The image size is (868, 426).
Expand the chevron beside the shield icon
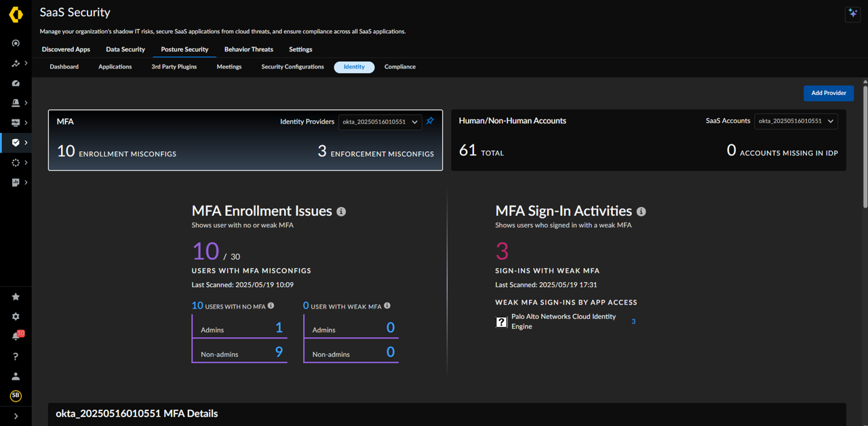pyautogui.click(x=26, y=142)
